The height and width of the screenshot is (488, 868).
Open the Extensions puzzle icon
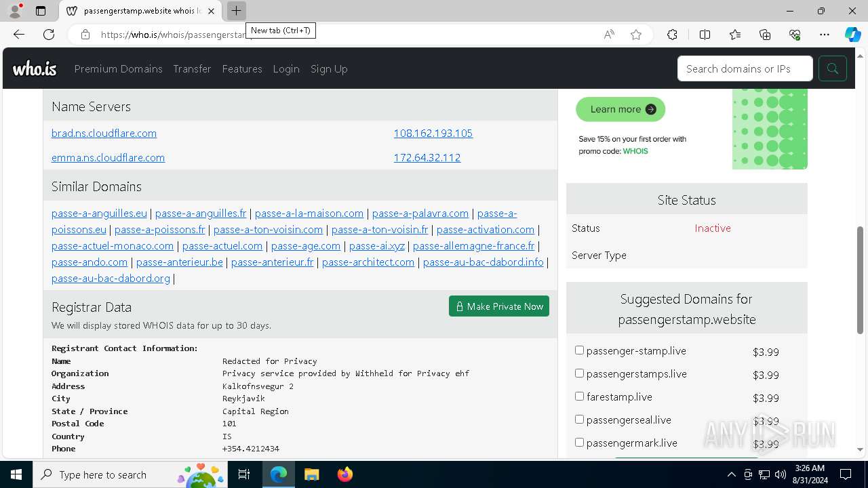point(672,35)
